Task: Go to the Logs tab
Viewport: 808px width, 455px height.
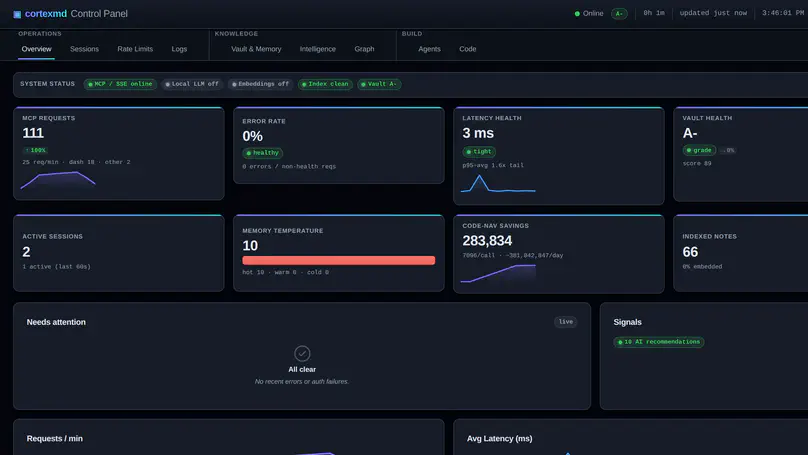Action: (x=179, y=49)
